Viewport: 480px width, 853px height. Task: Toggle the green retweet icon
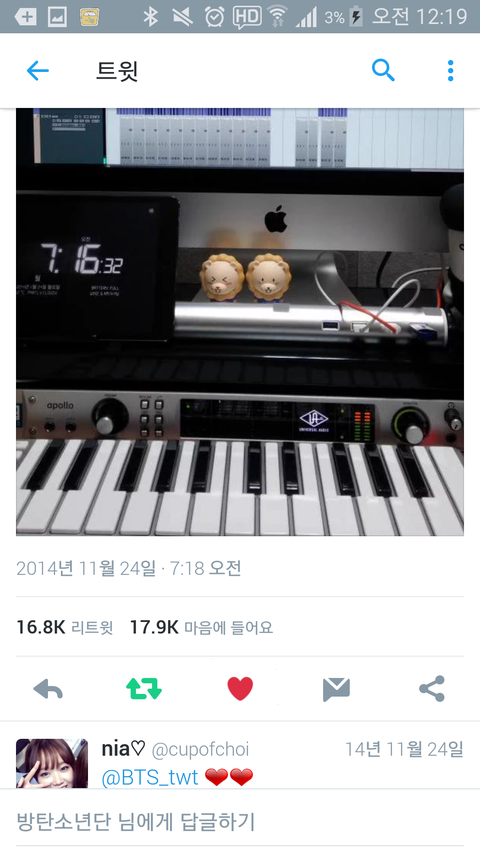[144, 689]
